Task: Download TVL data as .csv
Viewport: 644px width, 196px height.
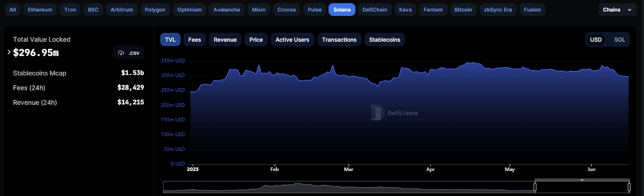Action: (129, 53)
